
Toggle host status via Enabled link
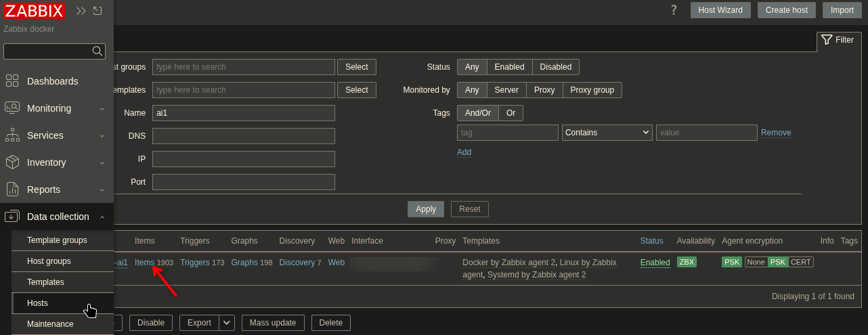pyautogui.click(x=655, y=263)
